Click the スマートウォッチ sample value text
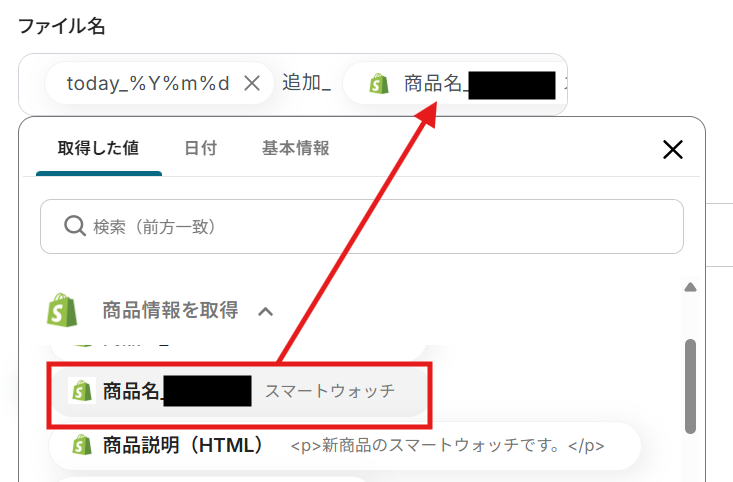This screenshot has width=733, height=482. pos(330,391)
